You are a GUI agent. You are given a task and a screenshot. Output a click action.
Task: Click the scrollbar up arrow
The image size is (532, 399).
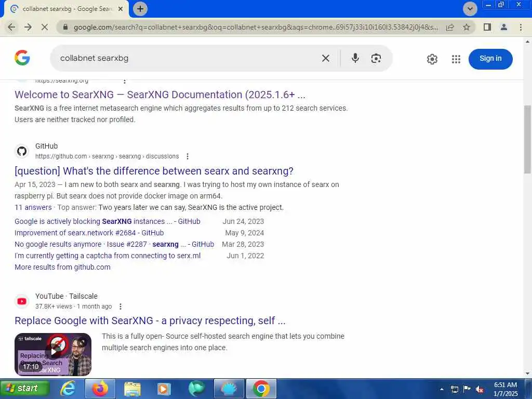pyautogui.click(x=528, y=42)
